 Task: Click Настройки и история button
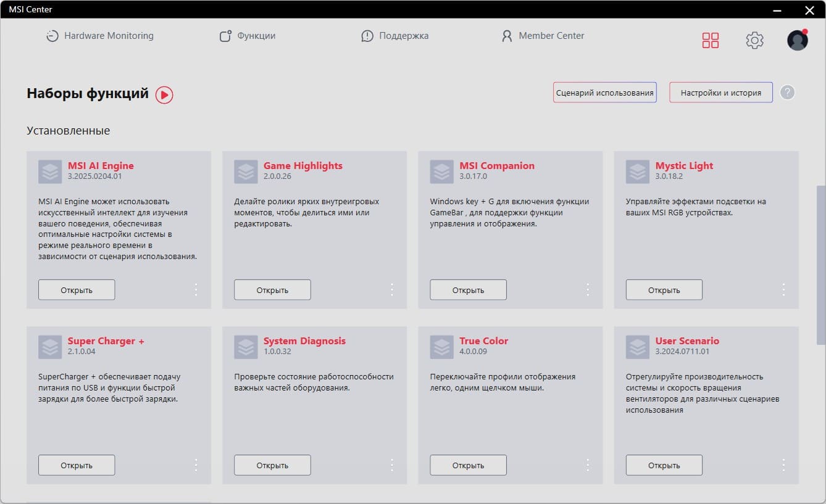(721, 93)
